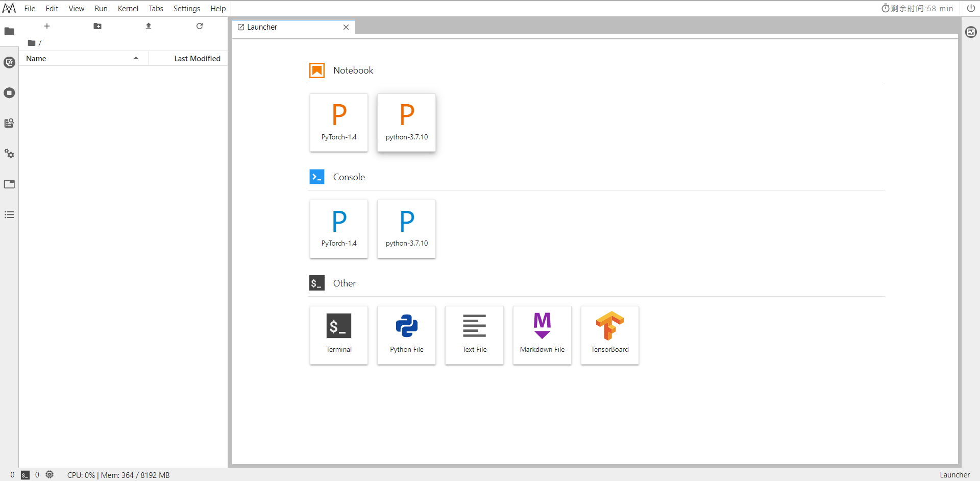
Task: Open the Run menu
Action: click(x=101, y=9)
